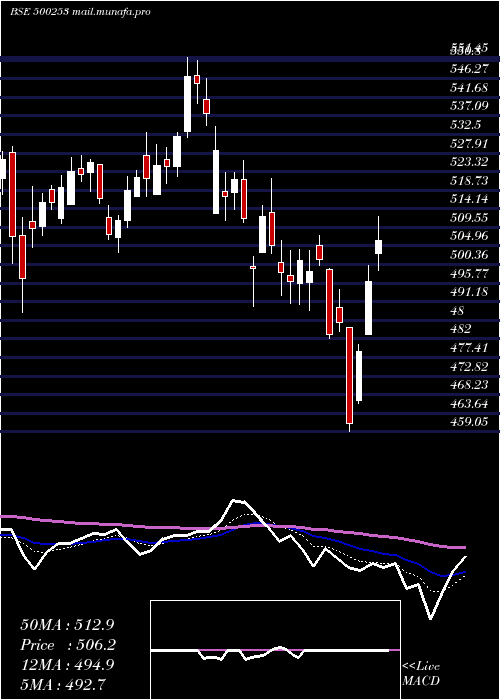The image size is (500, 700).
Task: Select the 514.14 price axis label
Action: pos(469,199)
